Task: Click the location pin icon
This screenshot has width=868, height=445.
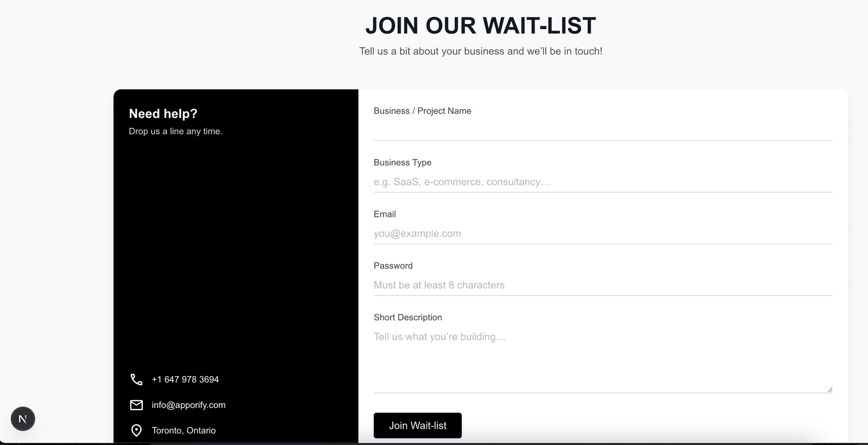Action: click(136, 431)
